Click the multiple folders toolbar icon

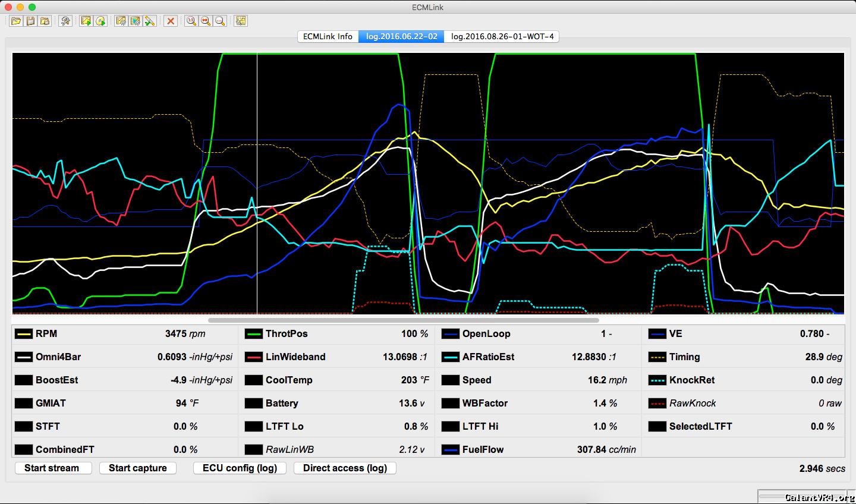[x=45, y=21]
